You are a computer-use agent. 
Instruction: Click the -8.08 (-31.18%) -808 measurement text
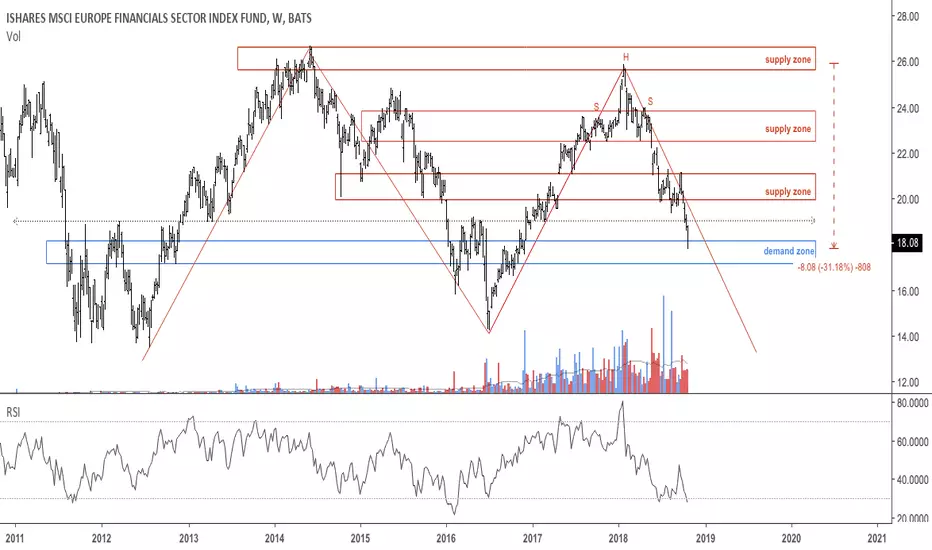coord(835,268)
